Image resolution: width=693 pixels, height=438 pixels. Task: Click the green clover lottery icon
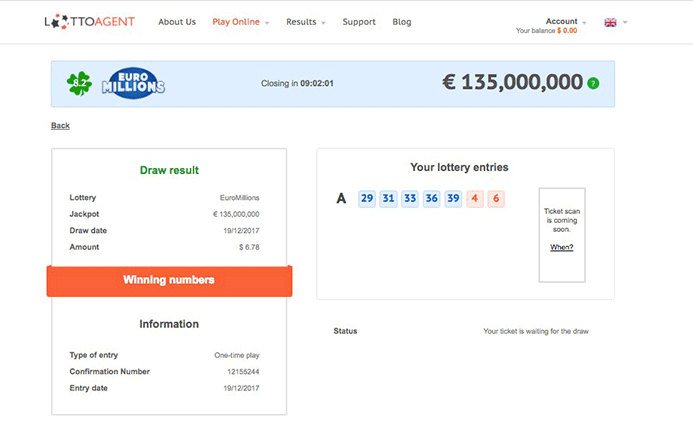[79, 84]
